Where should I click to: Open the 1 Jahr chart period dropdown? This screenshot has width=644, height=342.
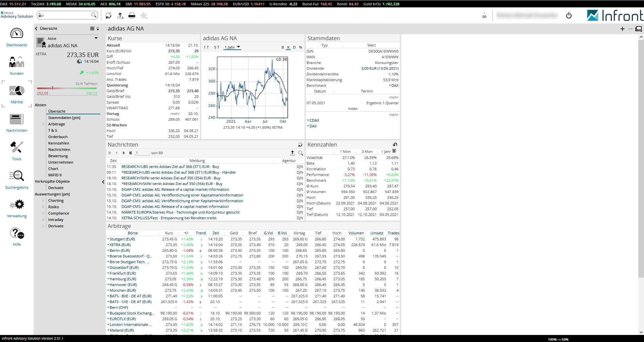pyautogui.click(x=232, y=47)
